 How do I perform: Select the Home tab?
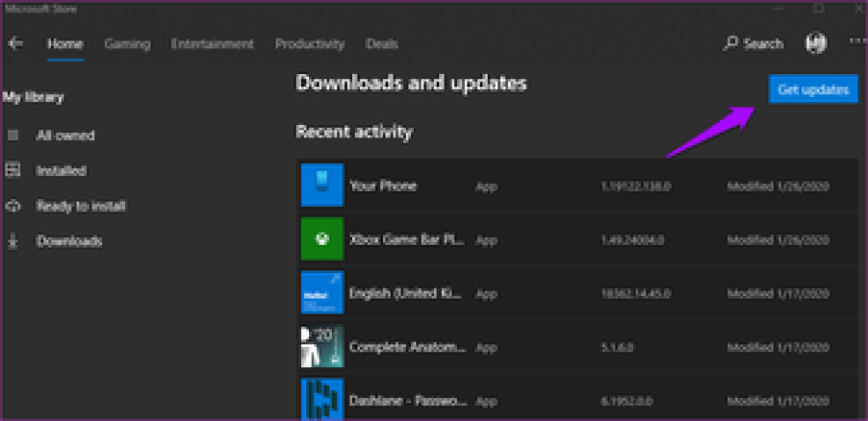[x=65, y=44]
